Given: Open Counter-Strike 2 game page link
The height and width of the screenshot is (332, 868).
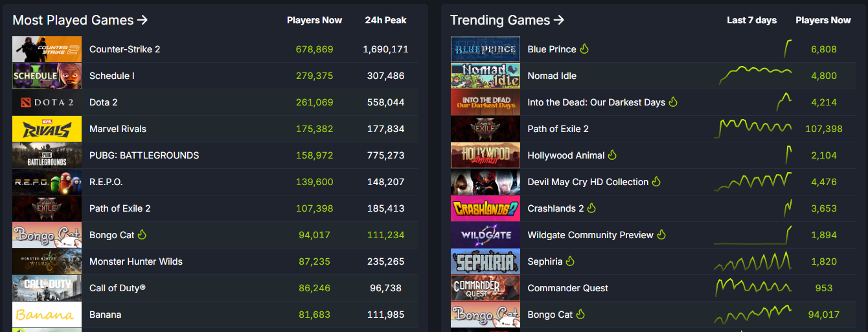Looking at the screenshot, I should [125, 49].
